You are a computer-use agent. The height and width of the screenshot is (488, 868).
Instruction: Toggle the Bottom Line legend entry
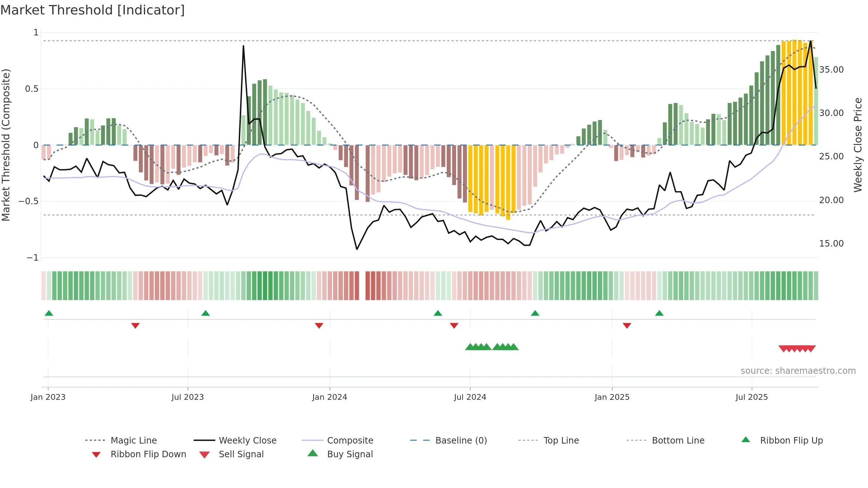point(665,440)
